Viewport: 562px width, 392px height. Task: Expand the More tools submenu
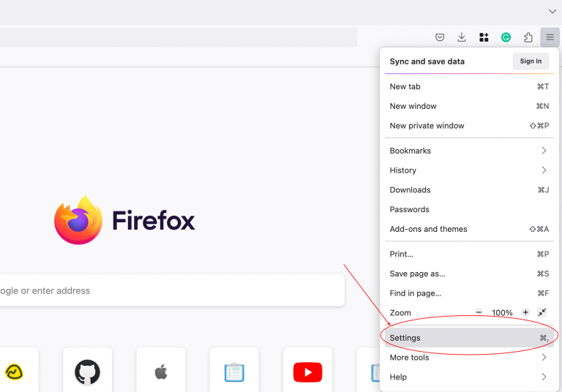coord(469,358)
